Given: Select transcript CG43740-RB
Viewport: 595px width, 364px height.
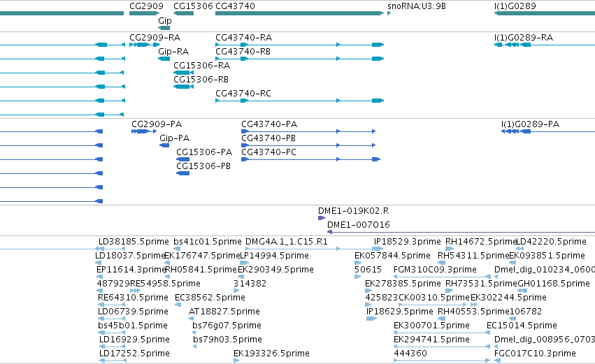Looking at the screenshot, I should click(243, 52).
